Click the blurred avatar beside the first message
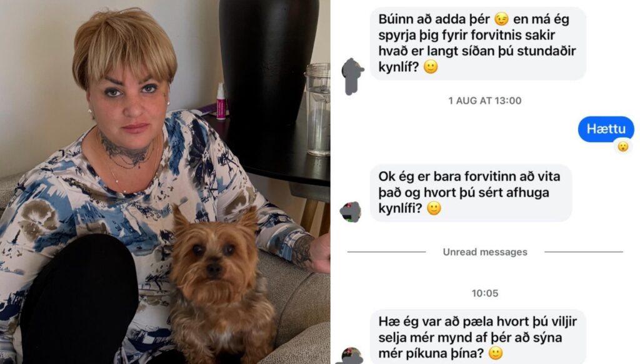This screenshot has width=640, height=364. point(352,76)
